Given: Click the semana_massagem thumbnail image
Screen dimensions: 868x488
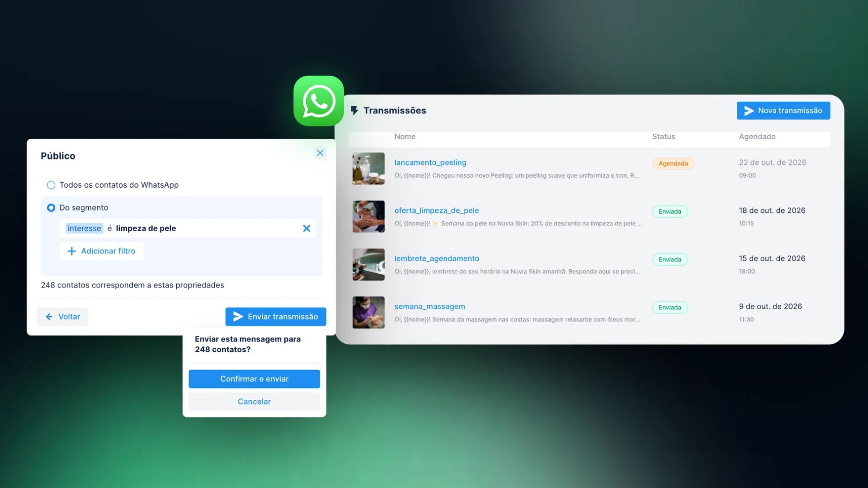Looking at the screenshot, I should 368,312.
